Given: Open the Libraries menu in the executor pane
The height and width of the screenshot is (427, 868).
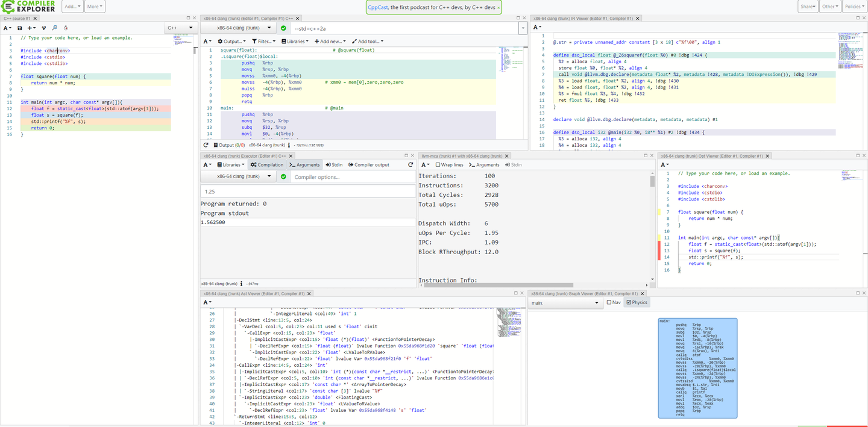Looking at the screenshot, I should [x=231, y=164].
